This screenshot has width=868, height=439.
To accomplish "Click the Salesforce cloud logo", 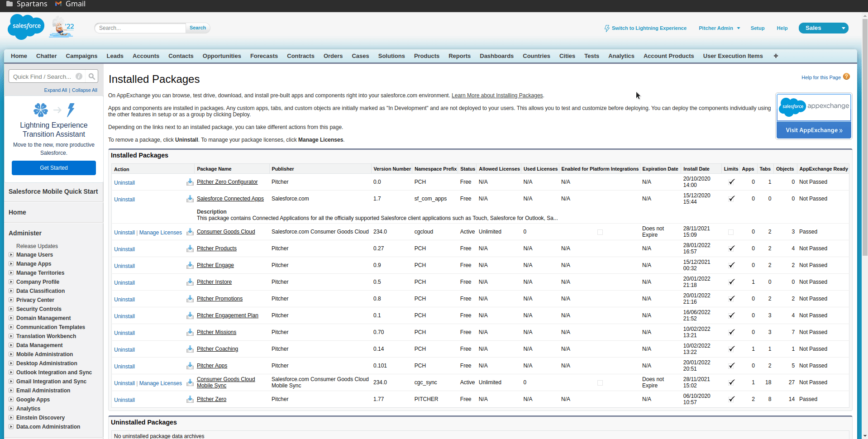I will (x=26, y=27).
